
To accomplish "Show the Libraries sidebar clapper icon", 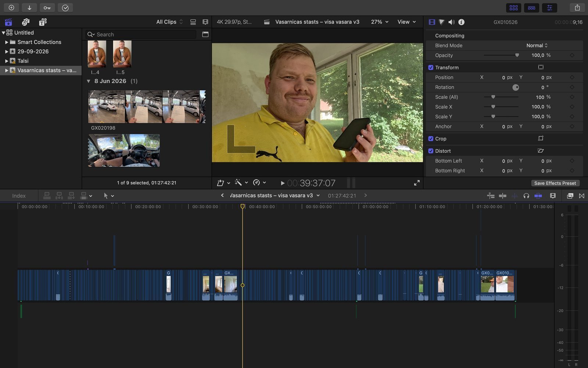I will point(8,22).
